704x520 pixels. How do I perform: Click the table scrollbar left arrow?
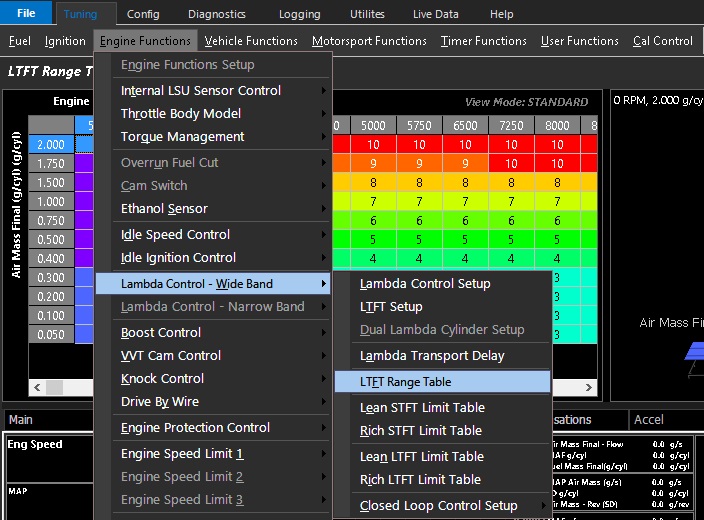(x=37, y=388)
